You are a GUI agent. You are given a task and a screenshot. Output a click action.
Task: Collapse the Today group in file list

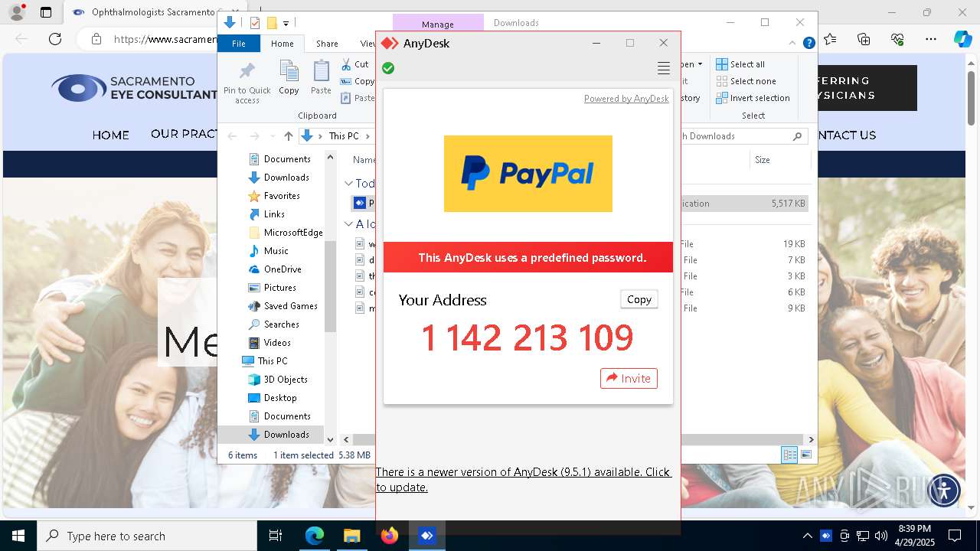[x=348, y=184]
